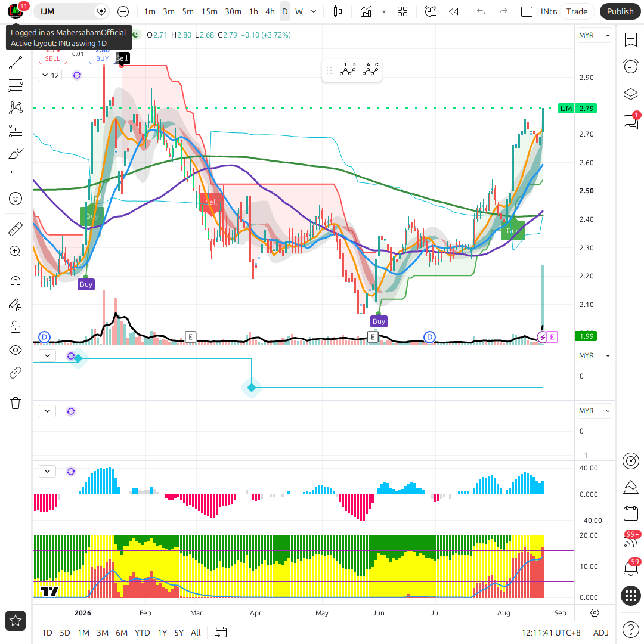644x644 pixels.
Task: Expand the timeframe interval dropdown arrow
Action: point(314,11)
